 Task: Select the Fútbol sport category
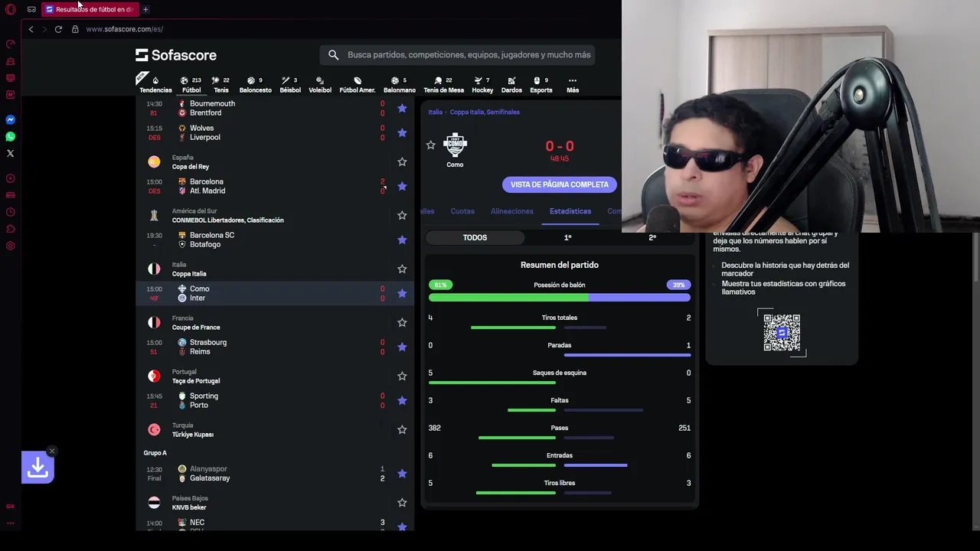tap(191, 84)
